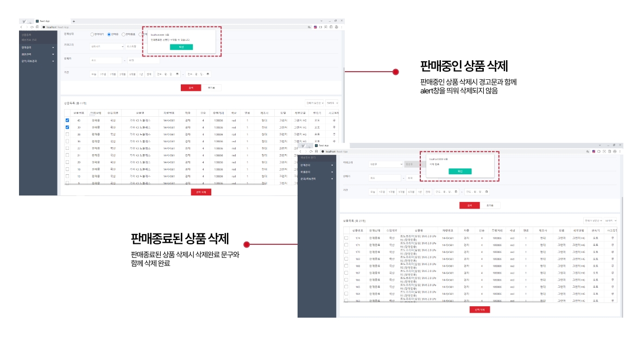This screenshot has height=348, width=644.
Task: Click minimum price field in 판매중 window
Action: [106, 60]
